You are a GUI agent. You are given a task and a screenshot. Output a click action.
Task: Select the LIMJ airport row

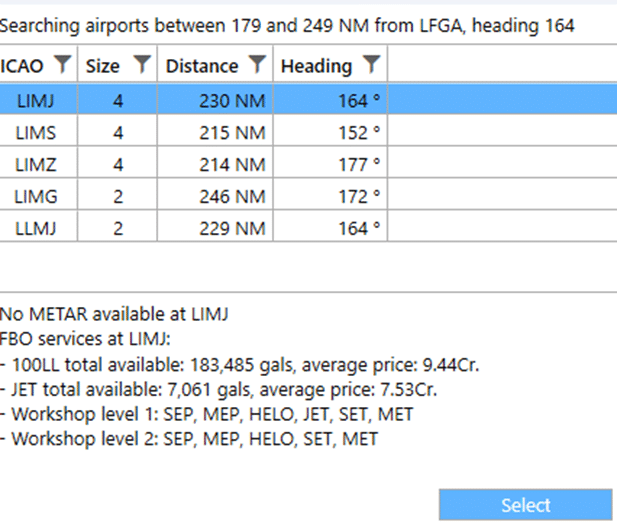pyautogui.click(x=308, y=100)
